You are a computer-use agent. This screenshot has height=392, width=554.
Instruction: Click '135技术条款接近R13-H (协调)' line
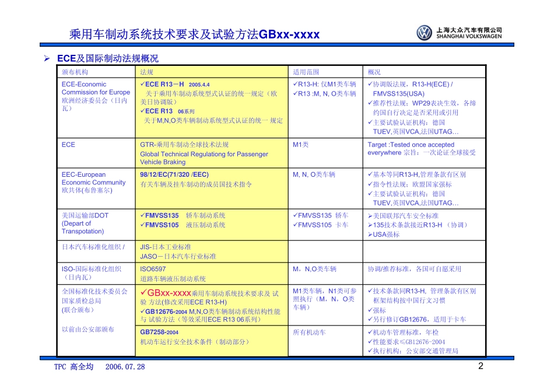(418, 225)
